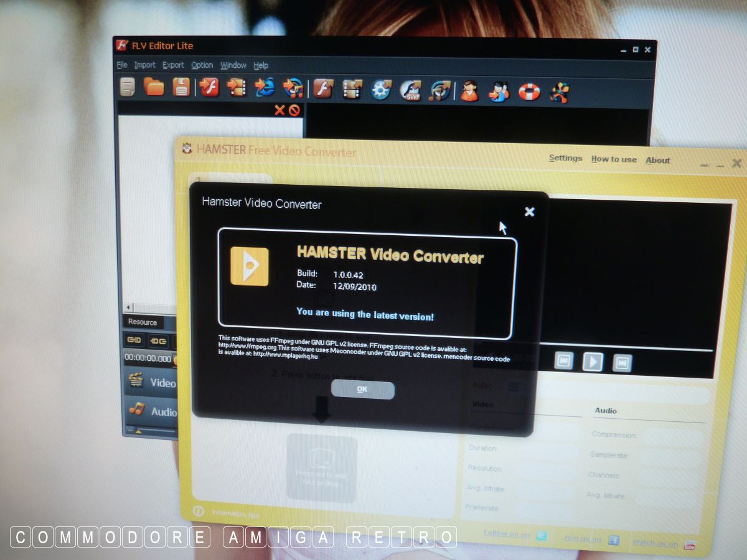Open Settings in Hamster Free Video Converter

(x=565, y=158)
